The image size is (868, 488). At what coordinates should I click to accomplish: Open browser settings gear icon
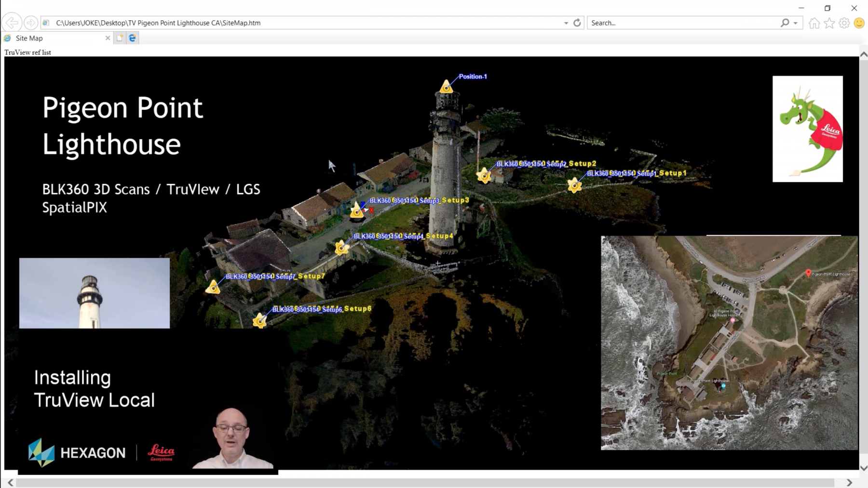(x=844, y=23)
